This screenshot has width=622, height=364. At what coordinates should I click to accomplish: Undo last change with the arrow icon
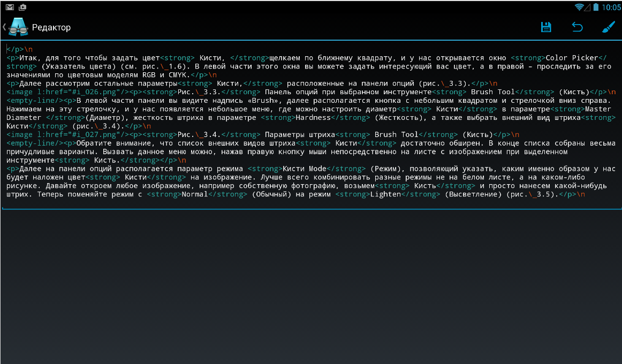(x=577, y=27)
